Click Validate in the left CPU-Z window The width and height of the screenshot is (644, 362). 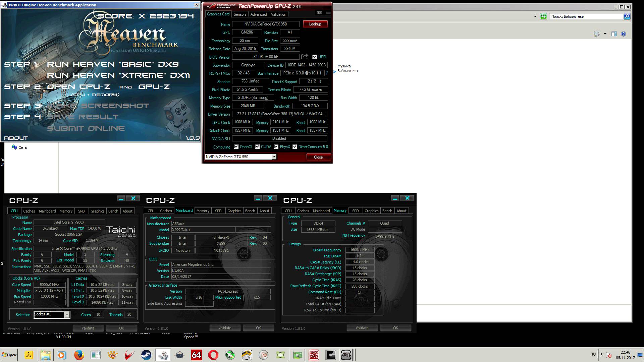click(88, 328)
